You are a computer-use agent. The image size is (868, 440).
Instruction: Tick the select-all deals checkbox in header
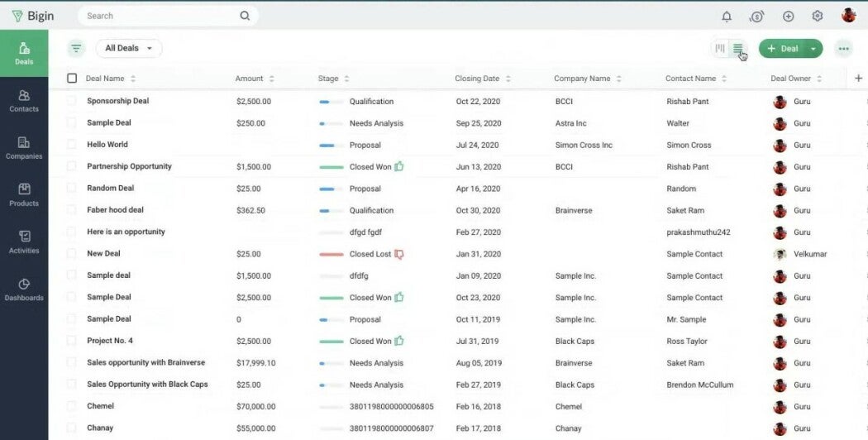pos(72,79)
